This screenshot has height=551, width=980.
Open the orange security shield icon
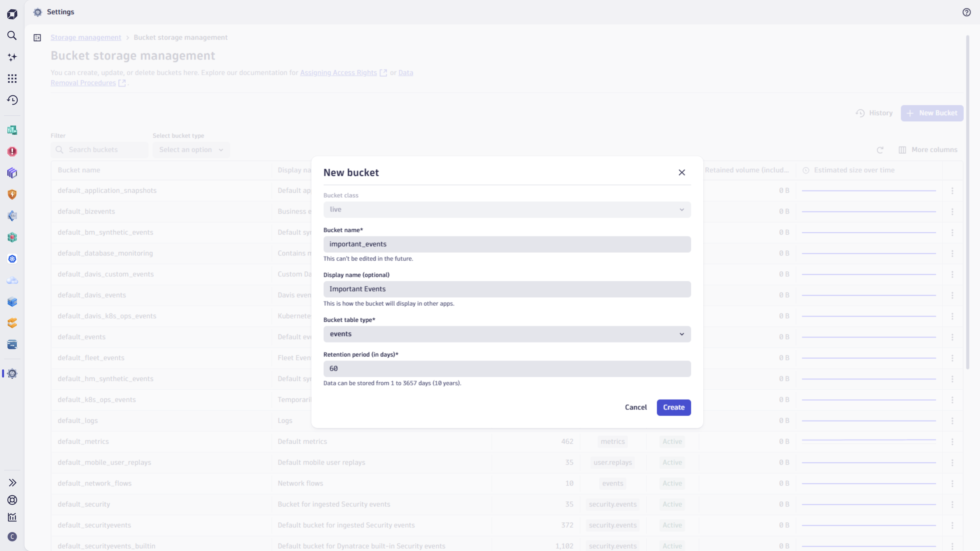(12, 194)
